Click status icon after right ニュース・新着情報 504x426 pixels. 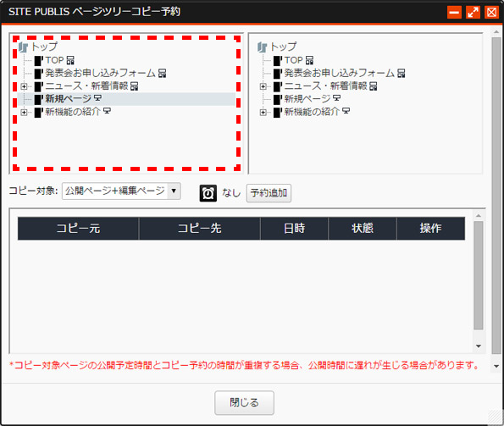click(374, 86)
